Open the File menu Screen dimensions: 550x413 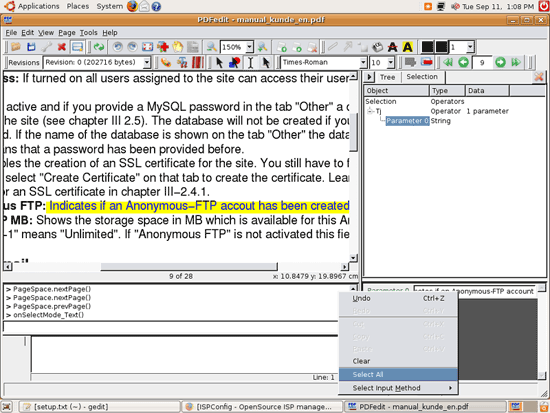click(11, 33)
